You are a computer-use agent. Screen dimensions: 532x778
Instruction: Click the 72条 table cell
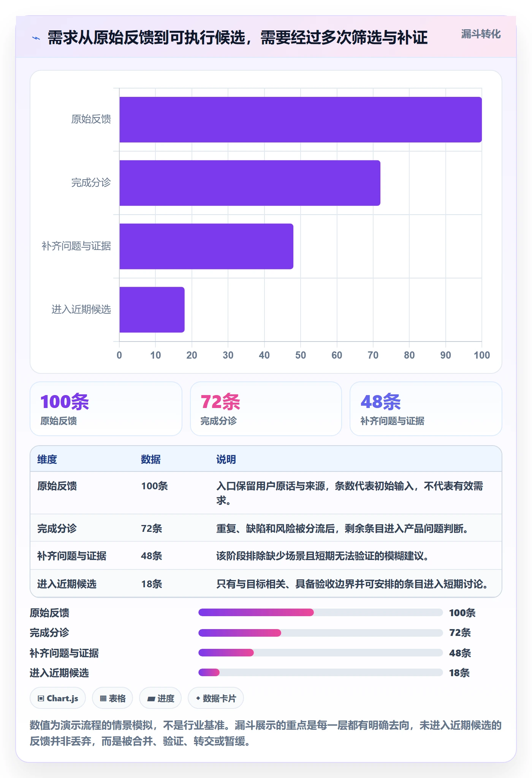(152, 528)
